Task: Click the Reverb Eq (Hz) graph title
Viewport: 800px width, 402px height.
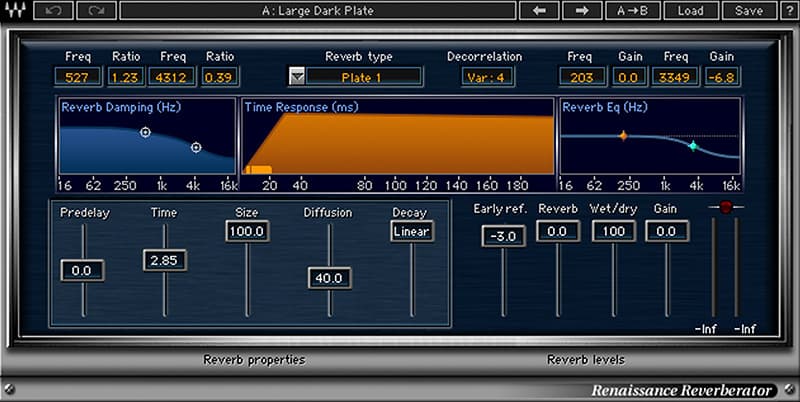Action: click(x=605, y=107)
